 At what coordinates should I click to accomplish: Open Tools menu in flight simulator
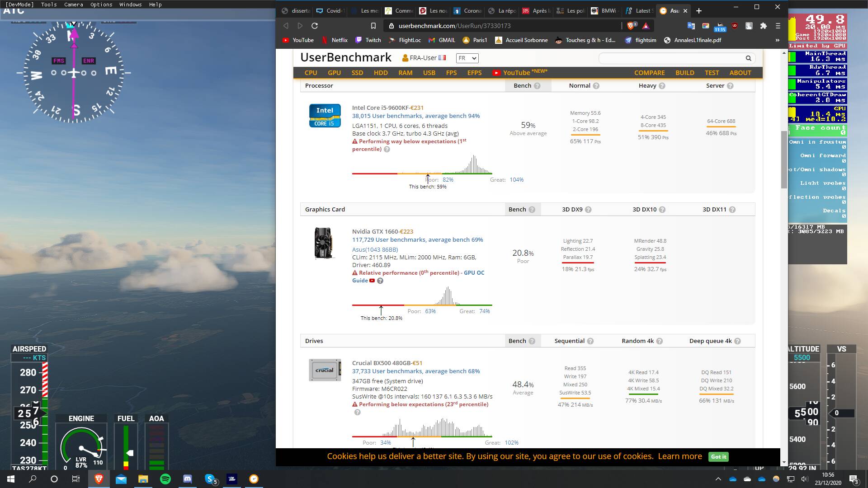(49, 5)
